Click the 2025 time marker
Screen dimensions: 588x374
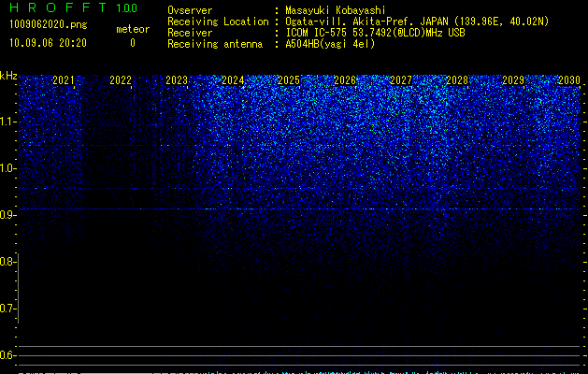click(x=289, y=80)
